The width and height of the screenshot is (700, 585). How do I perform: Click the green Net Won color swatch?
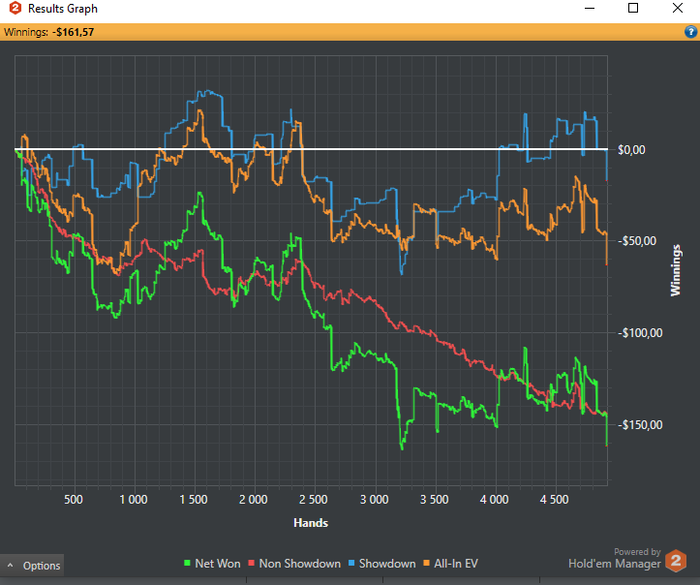[x=187, y=563]
